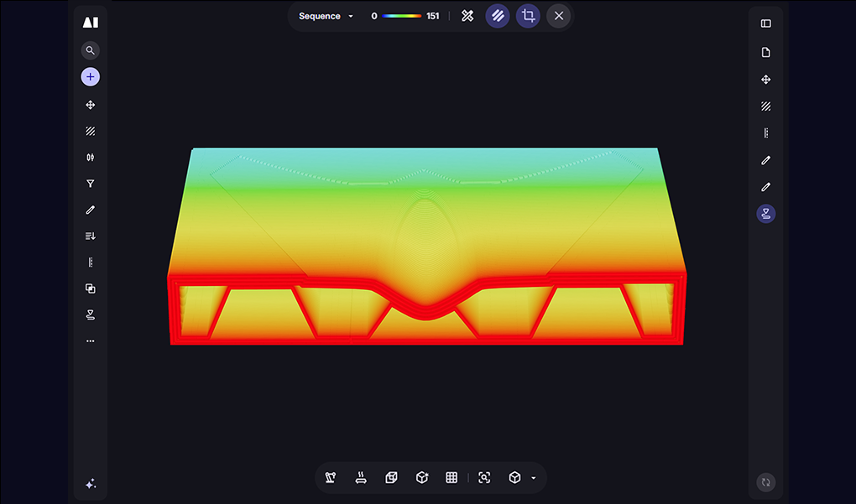The image size is (856, 504).
Task: Click the heated bed icon in bottom toolbar
Action: click(x=361, y=478)
